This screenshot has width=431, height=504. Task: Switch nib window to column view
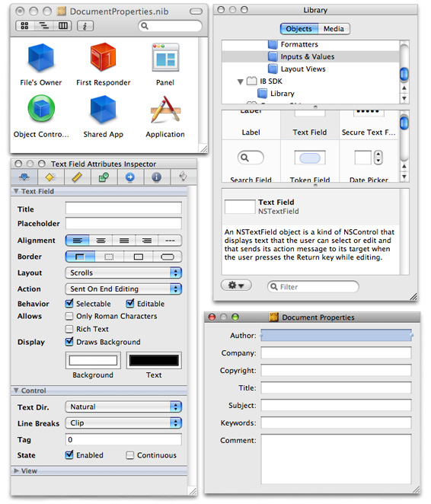pos(62,26)
